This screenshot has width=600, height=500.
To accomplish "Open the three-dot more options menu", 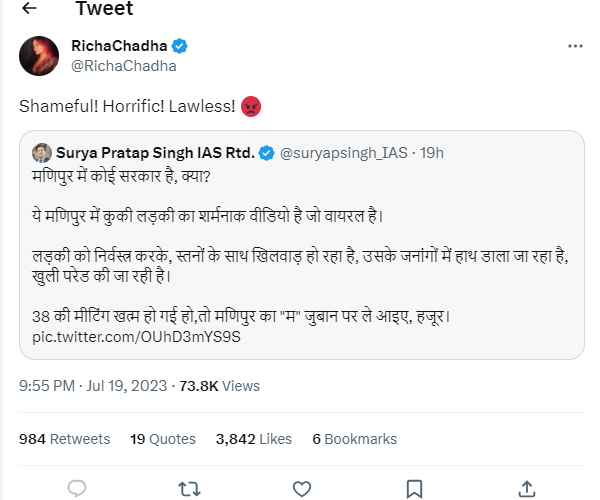I will click(x=574, y=47).
